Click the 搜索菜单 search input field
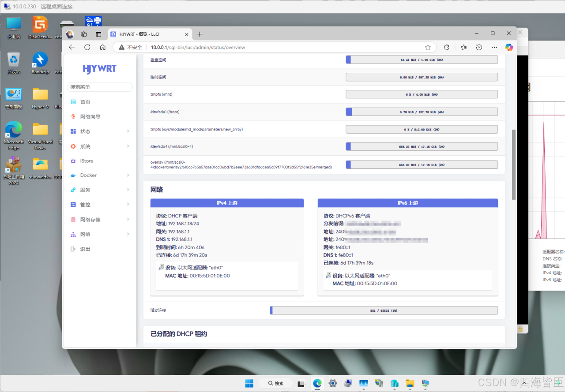 coord(100,87)
